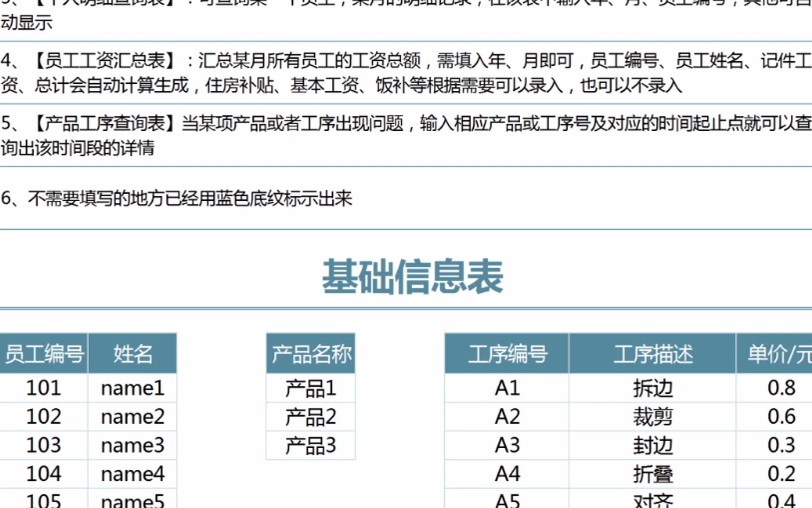The height and width of the screenshot is (508, 812).
Task: Select unit price cell 0.3
Action: pyautogui.click(x=774, y=445)
